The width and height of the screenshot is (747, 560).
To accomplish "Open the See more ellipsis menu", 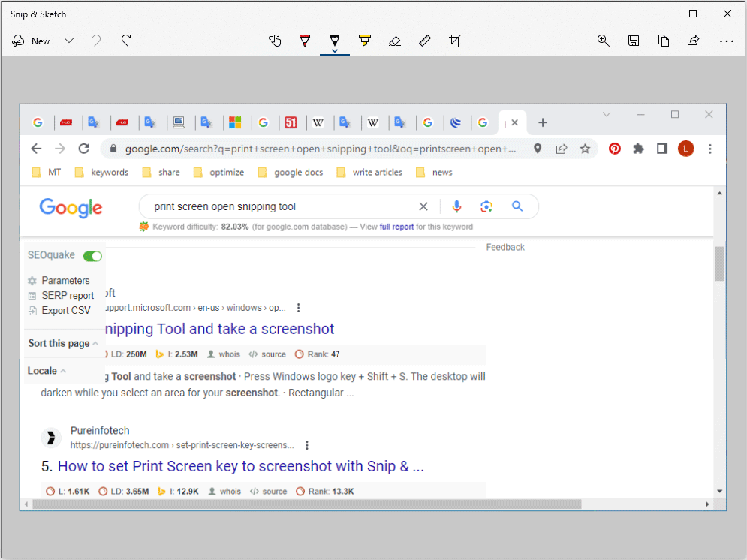I will coord(727,41).
